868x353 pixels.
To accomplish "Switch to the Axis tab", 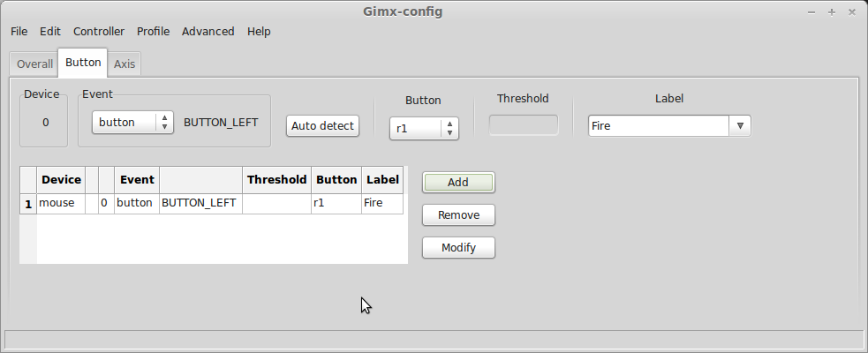I will pos(125,64).
